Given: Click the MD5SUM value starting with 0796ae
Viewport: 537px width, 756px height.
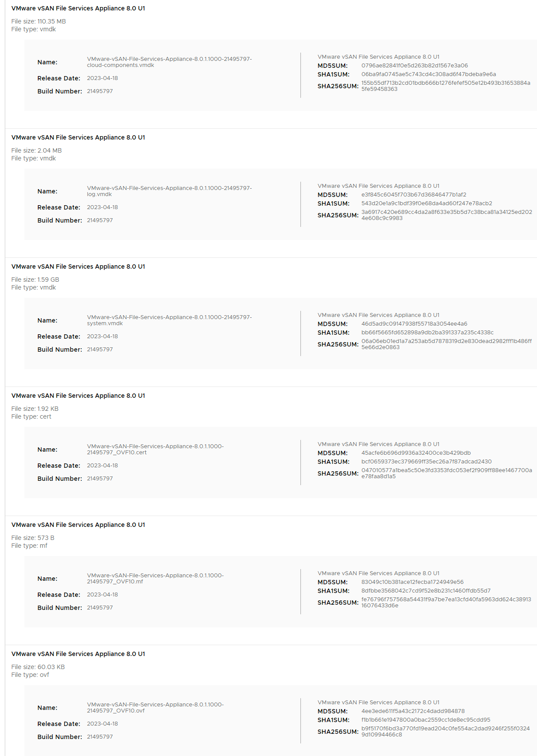Looking at the screenshot, I should click(414, 66).
